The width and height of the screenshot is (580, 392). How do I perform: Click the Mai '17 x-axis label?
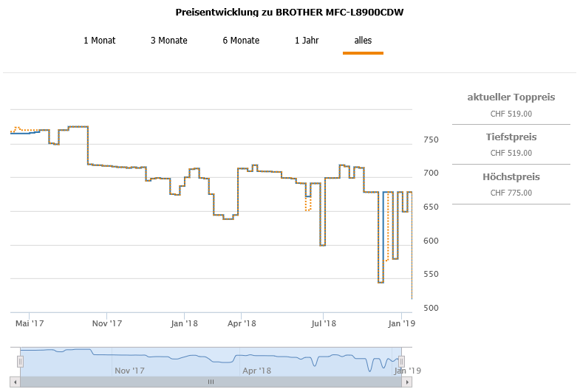click(30, 323)
